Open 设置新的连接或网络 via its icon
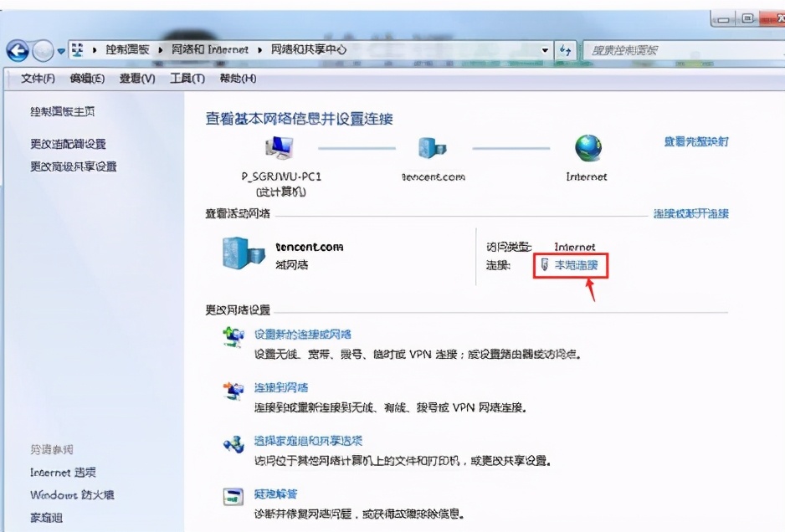The width and height of the screenshot is (785, 532). (233, 333)
